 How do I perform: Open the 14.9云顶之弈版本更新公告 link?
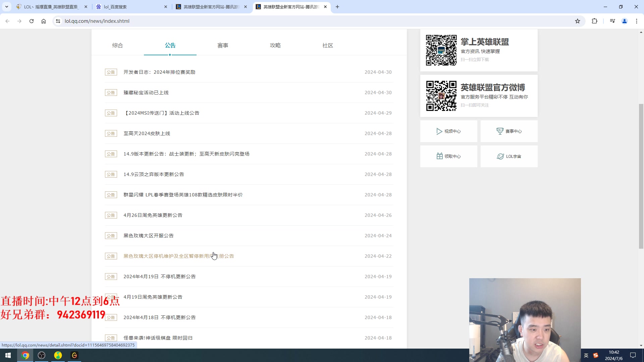154,174
